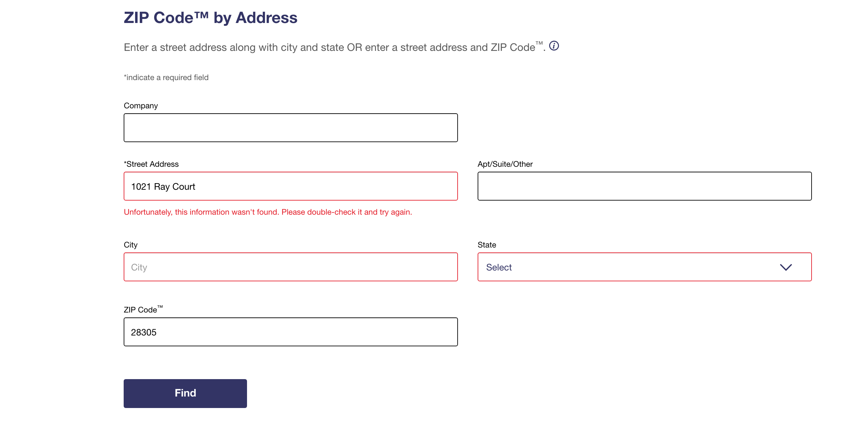The image size is (868, 430).
Task: Click the required field note text
Action: [166, 77]
